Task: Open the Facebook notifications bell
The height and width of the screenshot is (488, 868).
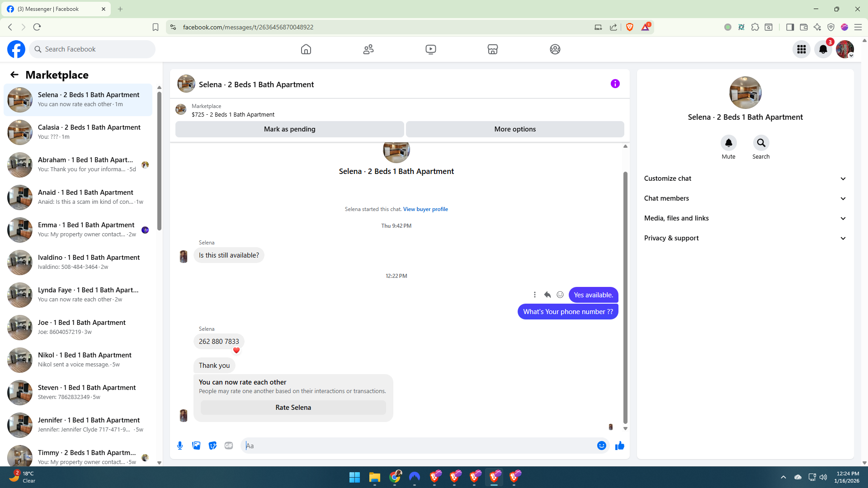Action: (x=823, y=49)
